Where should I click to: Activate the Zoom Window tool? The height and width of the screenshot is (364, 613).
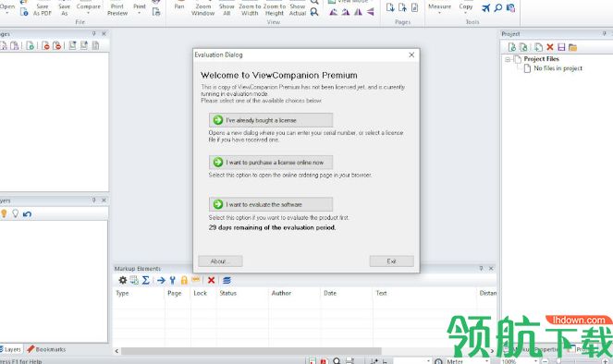coord(202,9)
